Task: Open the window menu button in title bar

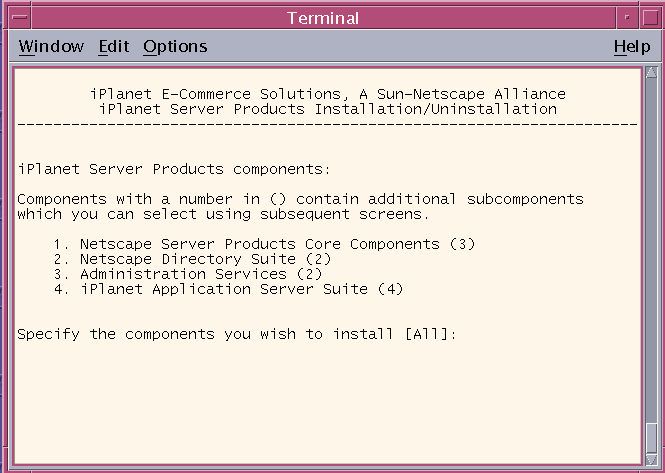Action: (20, 18)
